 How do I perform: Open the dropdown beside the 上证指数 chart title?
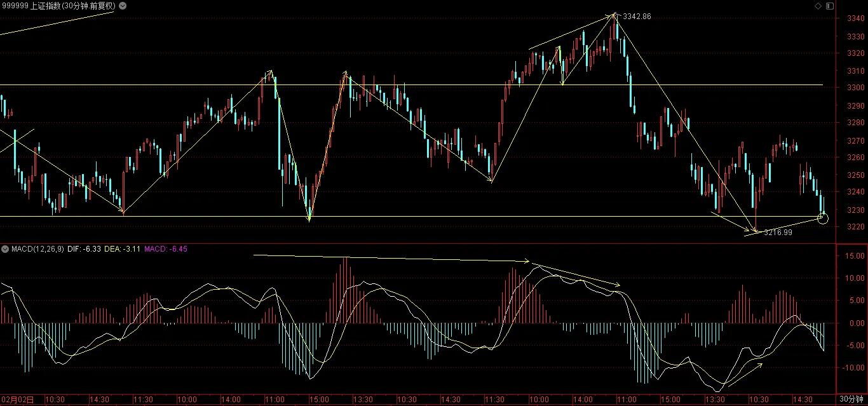coord(122,6)
